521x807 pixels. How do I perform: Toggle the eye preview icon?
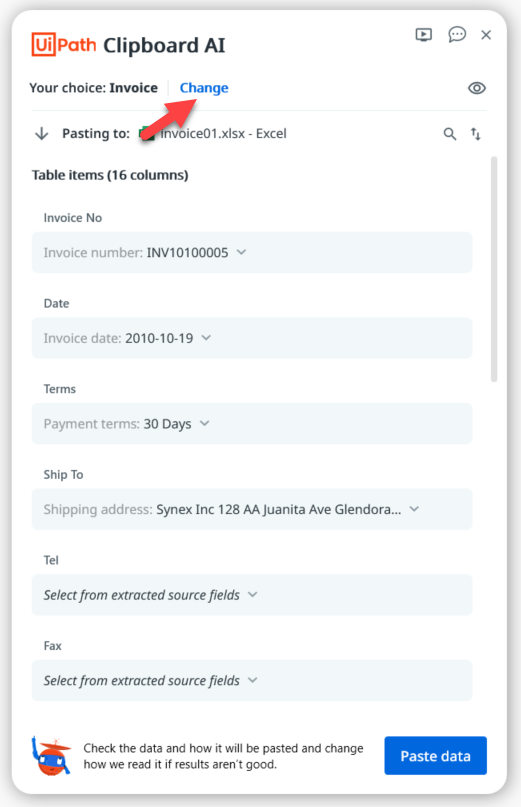[477, 88]
